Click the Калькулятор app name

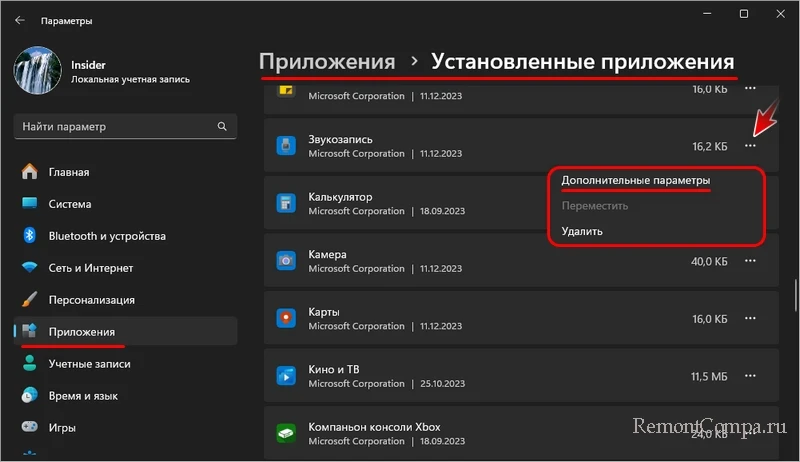(340, 197)
